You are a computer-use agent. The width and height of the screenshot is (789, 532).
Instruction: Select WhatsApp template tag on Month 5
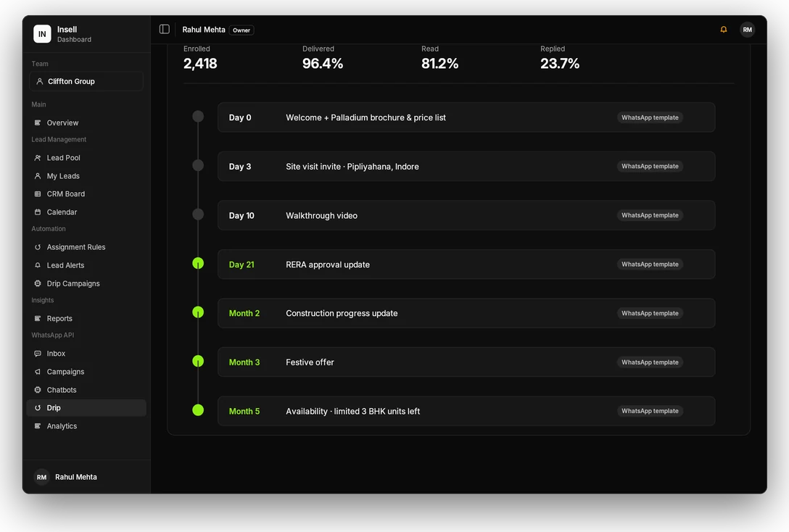[650, 411]
